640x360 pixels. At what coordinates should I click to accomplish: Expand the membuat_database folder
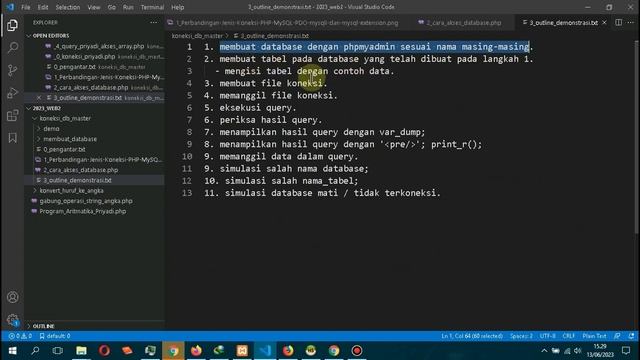point(70,139)
